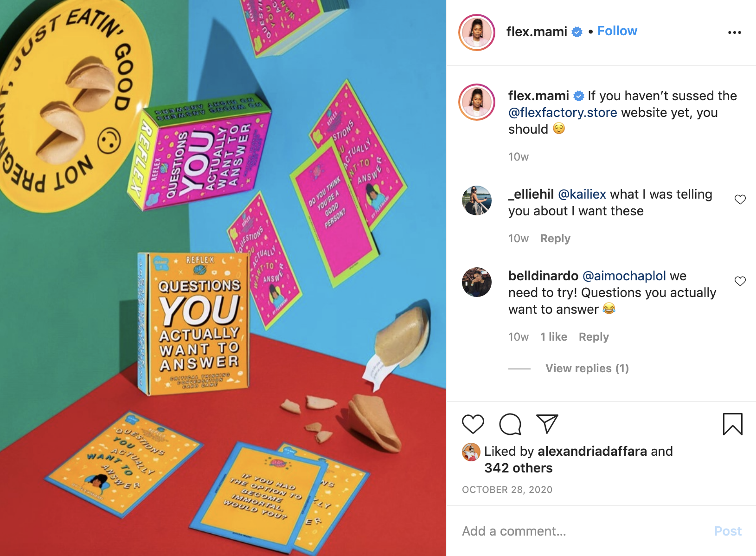The width and height of the screenshot is (756, 556).
Task: Save post with bookmark icon
Action: tap(732, 424)
